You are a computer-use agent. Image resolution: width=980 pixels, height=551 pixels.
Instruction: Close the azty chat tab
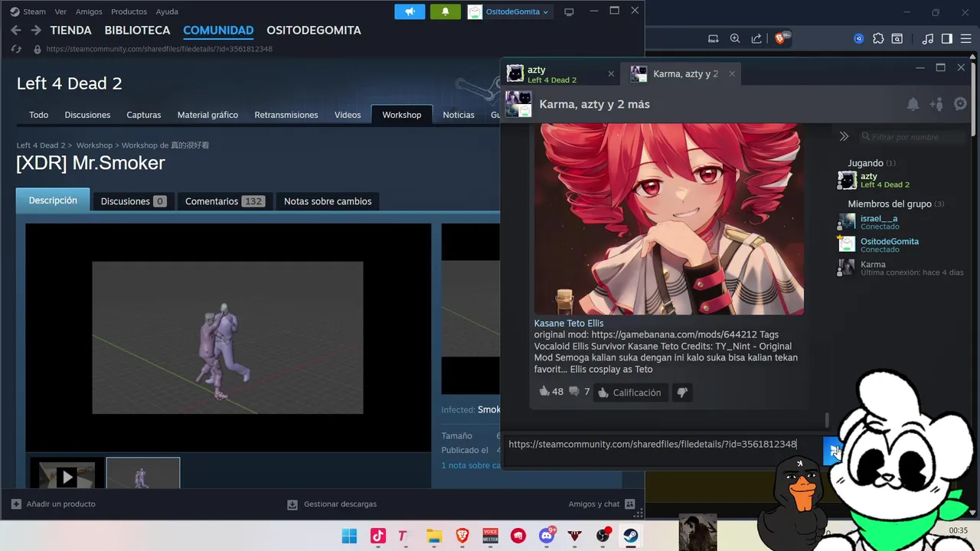coord(611,74)
